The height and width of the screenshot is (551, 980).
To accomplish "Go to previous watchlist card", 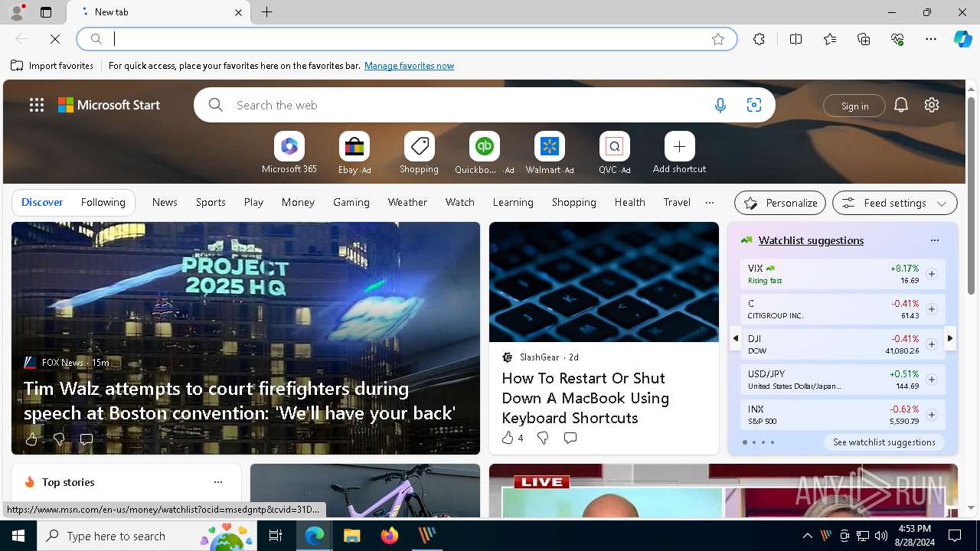I will (x=735, y=338).
